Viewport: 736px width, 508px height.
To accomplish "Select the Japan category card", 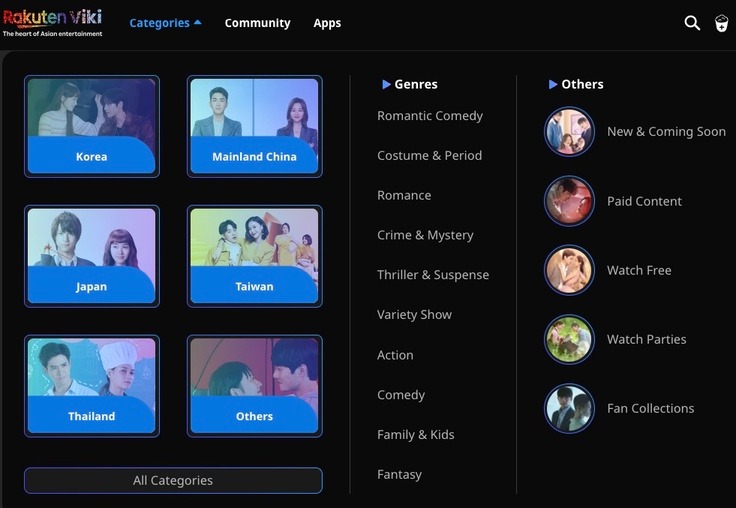I will [92, 256].
